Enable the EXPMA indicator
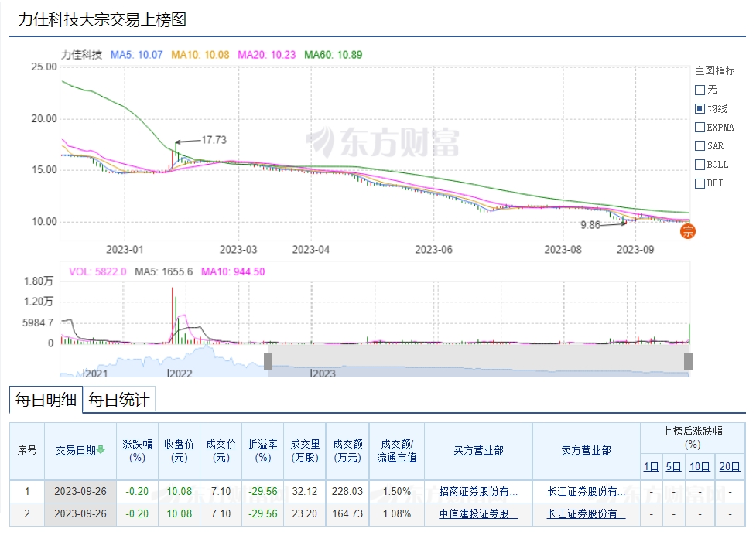This screenshot has width=756, height=539. (700, 128)
